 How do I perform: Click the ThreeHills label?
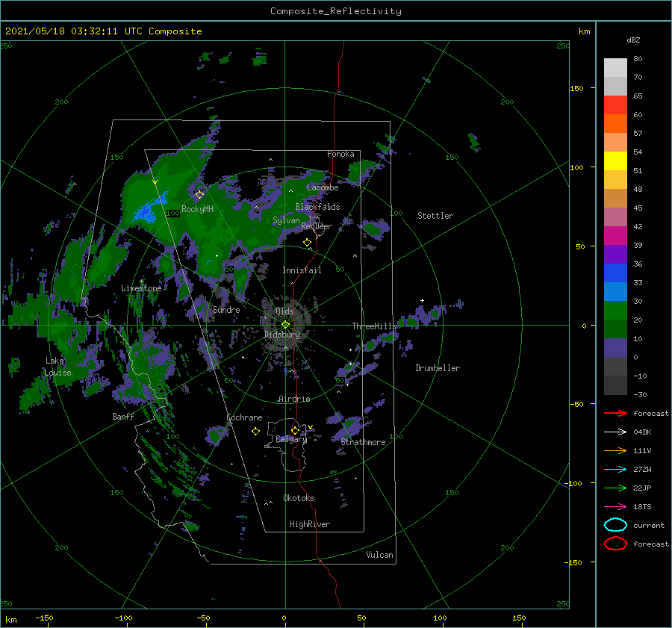click(x=375, y=326)
